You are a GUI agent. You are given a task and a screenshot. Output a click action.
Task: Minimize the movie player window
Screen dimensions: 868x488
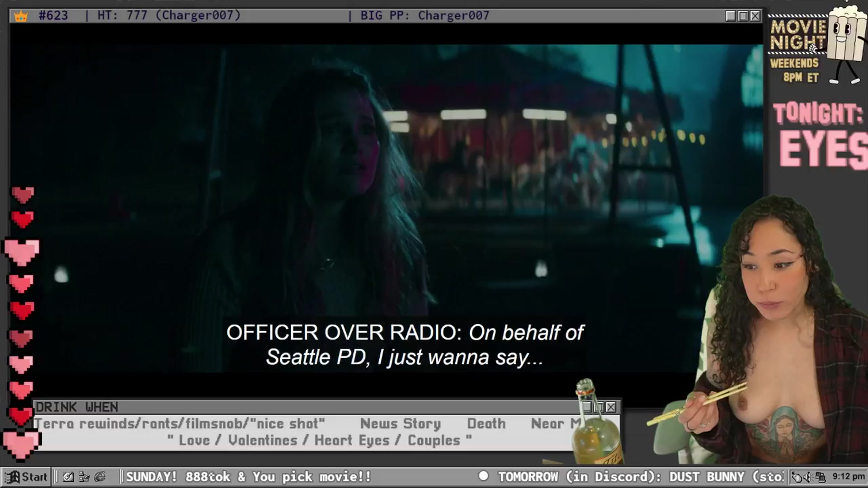(x=731, y=16)
